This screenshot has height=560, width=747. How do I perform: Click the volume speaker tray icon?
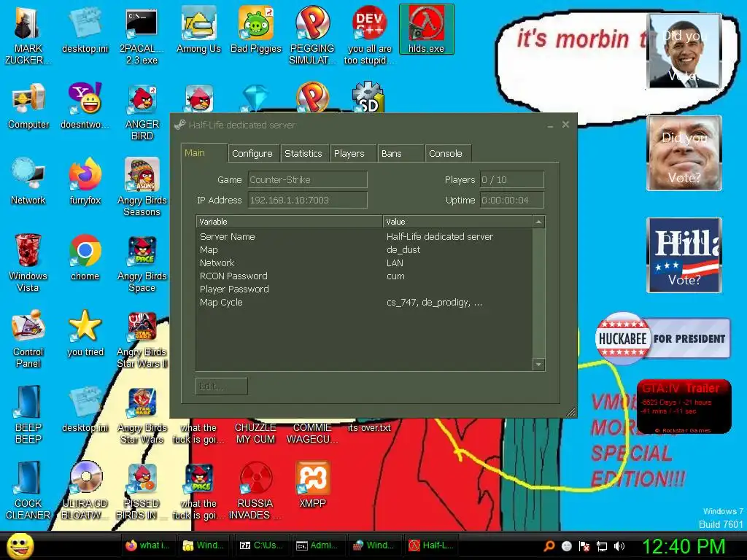619,546
